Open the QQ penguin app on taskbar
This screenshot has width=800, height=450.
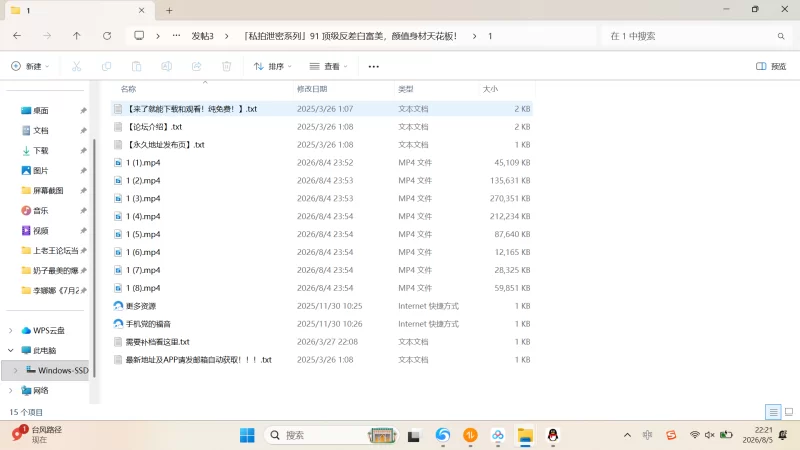553,435
